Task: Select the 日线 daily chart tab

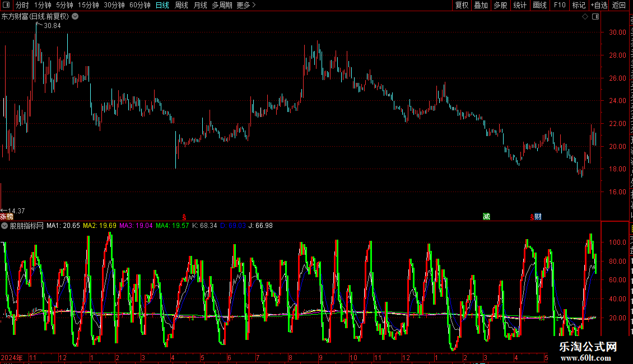Action: (162, 5)
